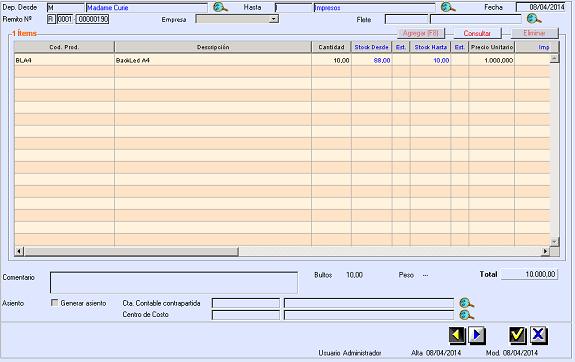Go to next record blue arrow
Image resolution: width=575 pixels, height=362 pixels.
(x=477, y=335)
